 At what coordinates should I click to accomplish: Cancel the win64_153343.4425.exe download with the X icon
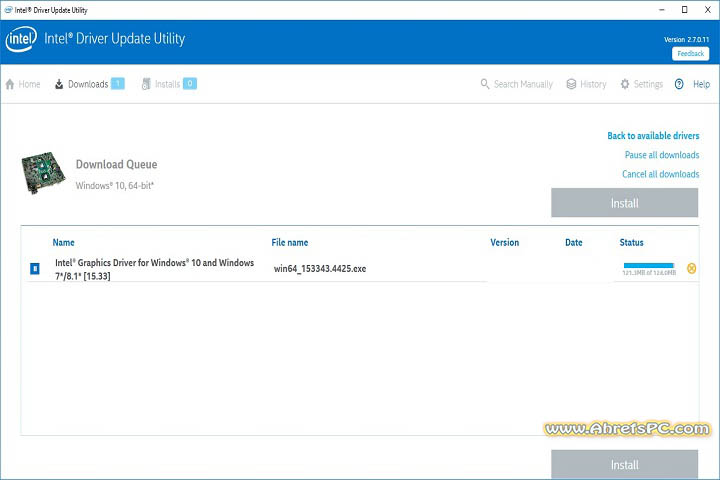click(691, 268)
